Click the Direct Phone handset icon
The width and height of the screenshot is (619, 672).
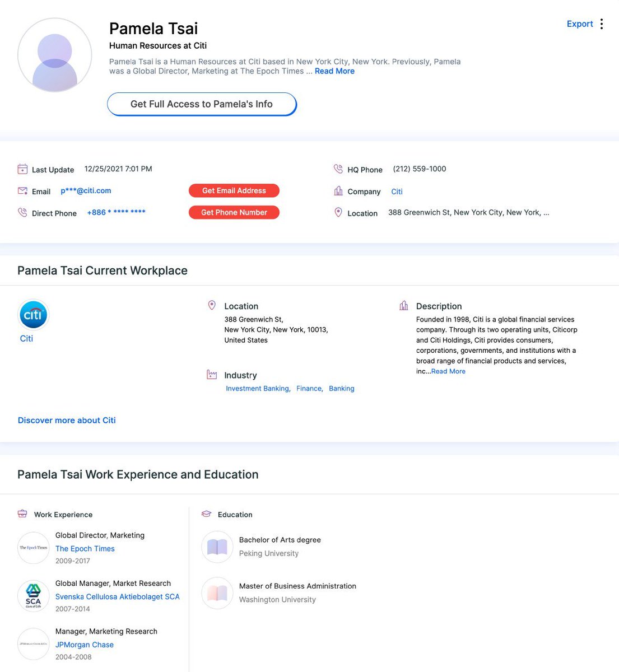pos(22,213)
